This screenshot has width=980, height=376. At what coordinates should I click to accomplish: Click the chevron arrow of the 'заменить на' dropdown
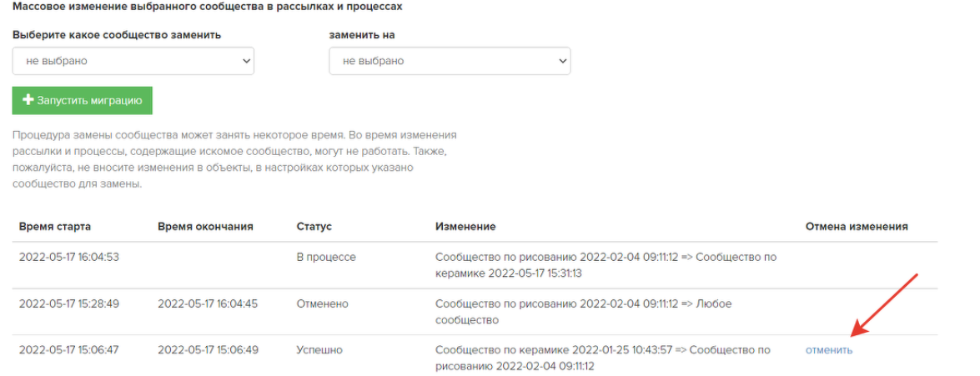tap(562, 61)
